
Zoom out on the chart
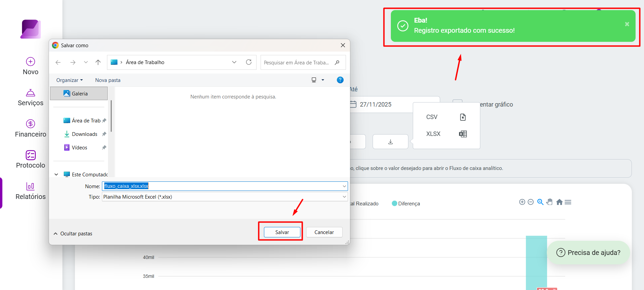point(531,202)
